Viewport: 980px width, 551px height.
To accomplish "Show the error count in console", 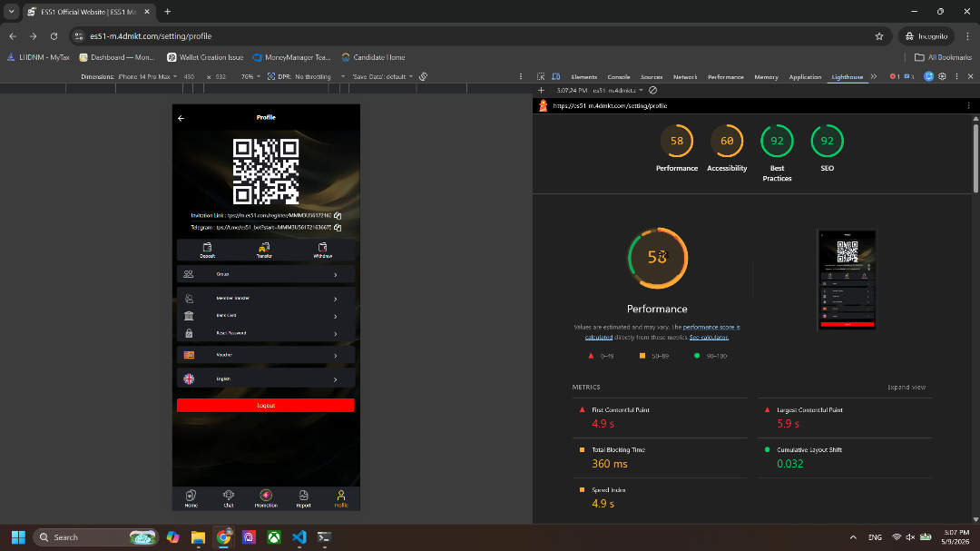I will [x=895, y=76].
